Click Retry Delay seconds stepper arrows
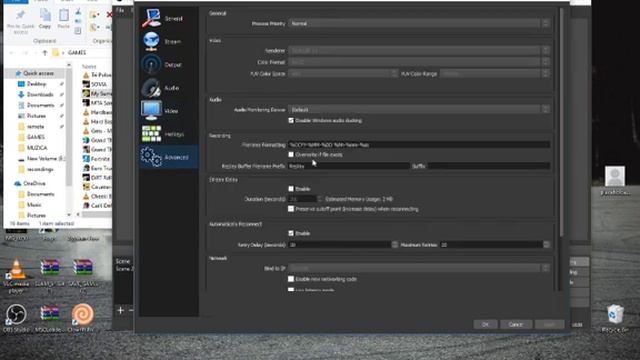This screenshot has width=640, height=360. [394, 244]
